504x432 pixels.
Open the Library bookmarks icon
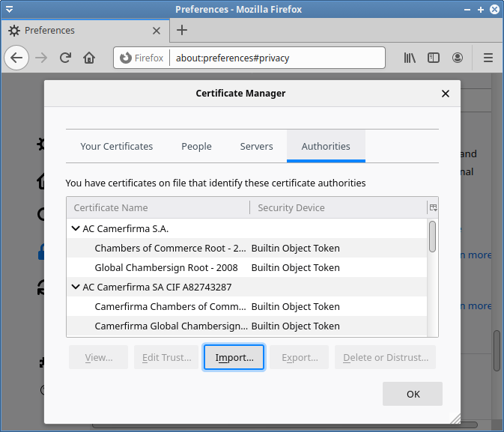[x=410, y=58]
